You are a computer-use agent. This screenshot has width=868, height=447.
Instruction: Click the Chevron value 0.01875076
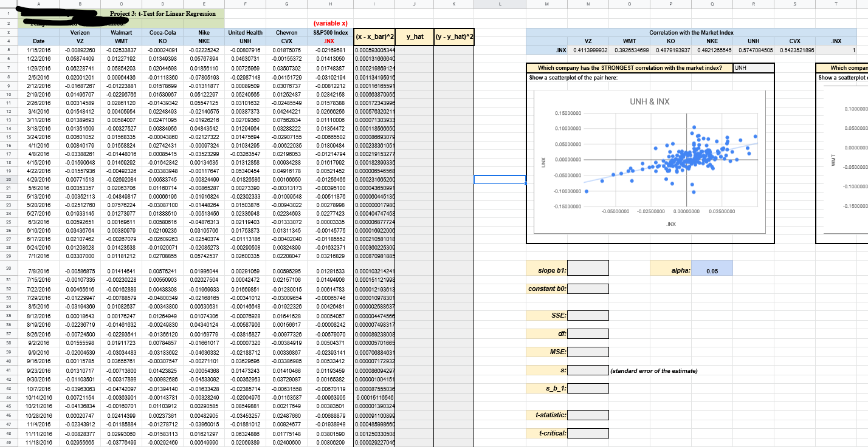pos(288,49)
